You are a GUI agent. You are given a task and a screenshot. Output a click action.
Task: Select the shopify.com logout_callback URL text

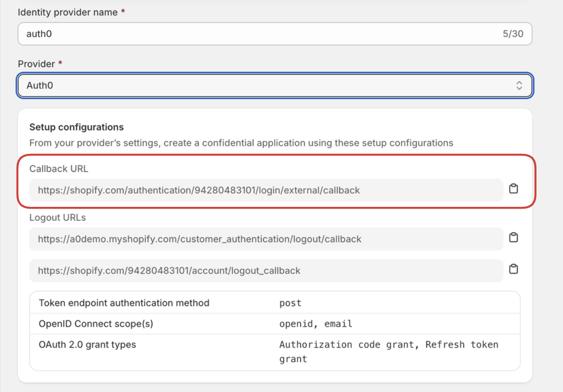coord(169,271)
